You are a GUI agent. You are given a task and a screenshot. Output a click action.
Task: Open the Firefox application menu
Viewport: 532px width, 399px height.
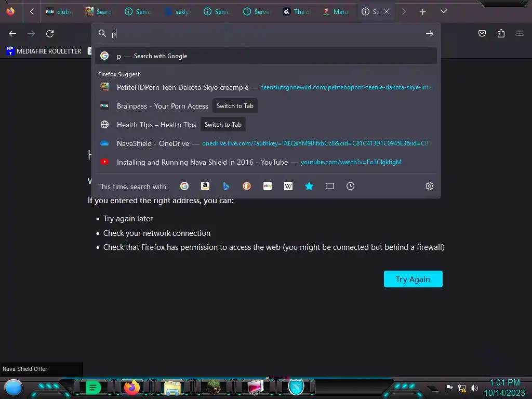[x=520, y=33]
